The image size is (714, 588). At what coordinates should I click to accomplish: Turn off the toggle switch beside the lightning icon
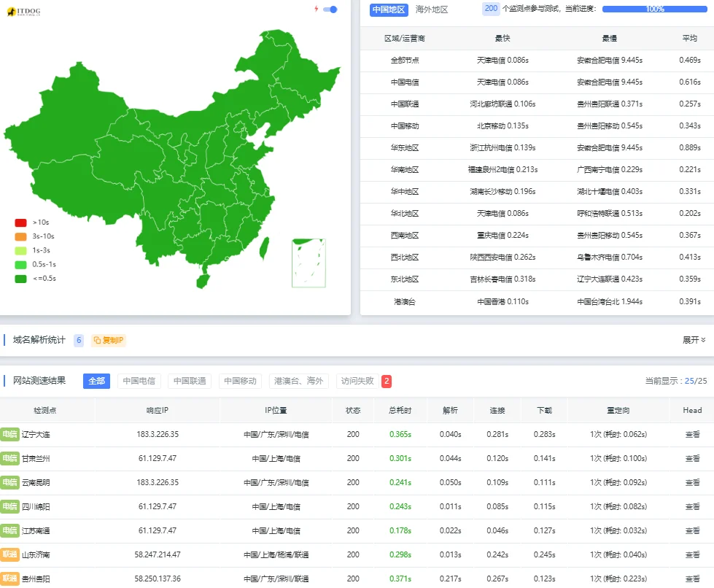[330, 10]
